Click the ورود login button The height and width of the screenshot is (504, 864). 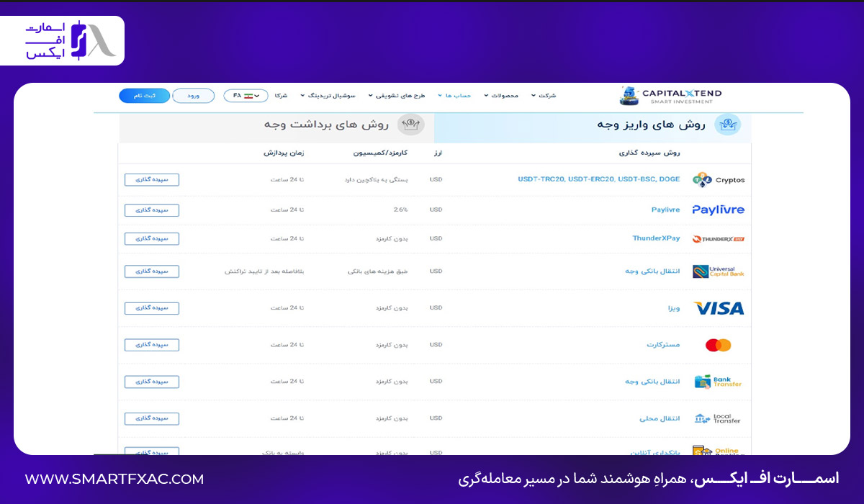(193, 96)
